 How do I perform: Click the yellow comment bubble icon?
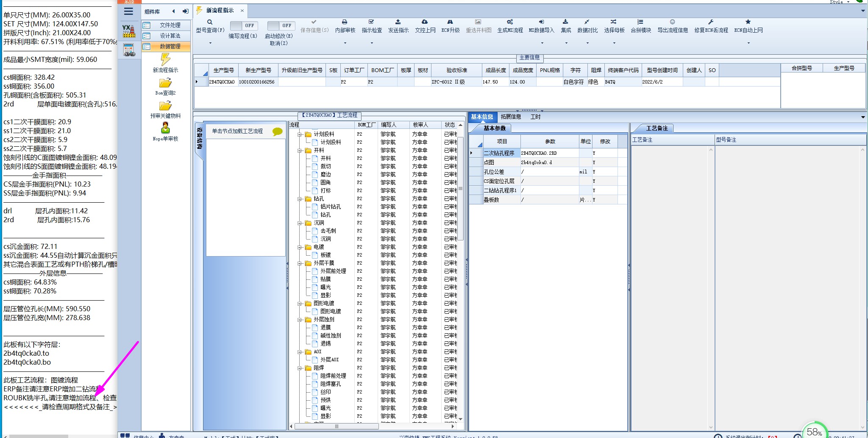coord(278,131)
